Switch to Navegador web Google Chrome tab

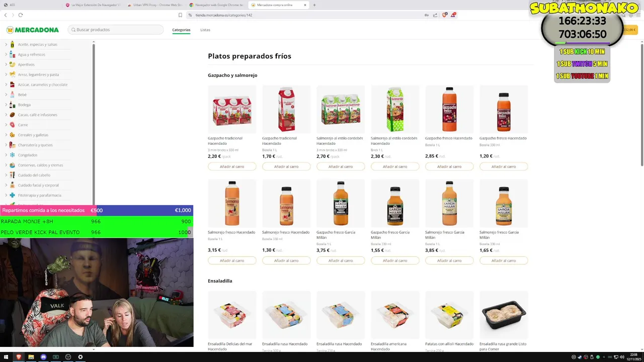(x=216, y=5)
